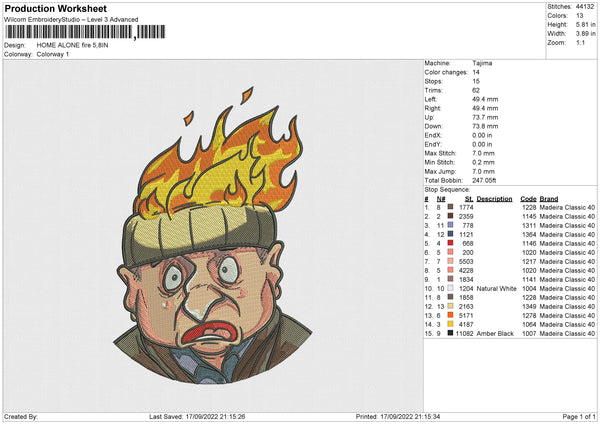This screenshot has width=600, height=424.
Task: Select the Last Saved timestamp 21:15:26
Action: [x=232, y=416]
